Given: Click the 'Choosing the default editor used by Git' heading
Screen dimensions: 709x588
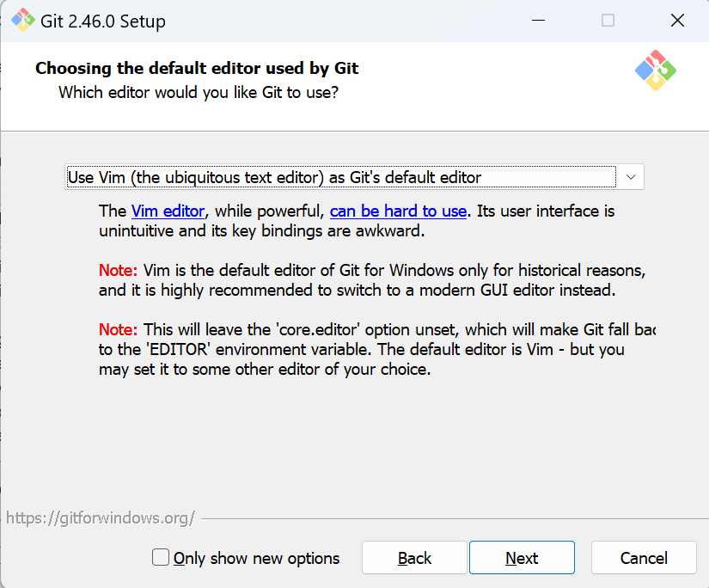Looking at the screenshot, I should [x=197, y=68].
